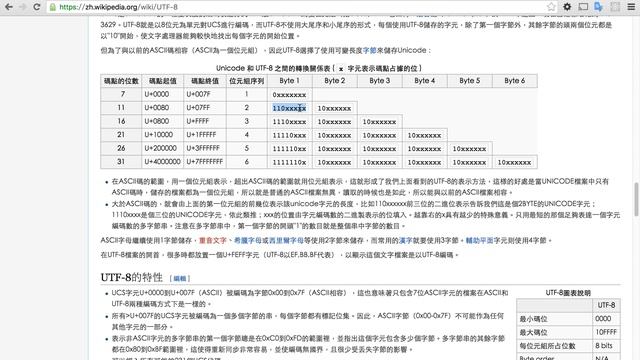Click the 1110xxxx cell
The image size is (640, 360).
coord(289,122)
